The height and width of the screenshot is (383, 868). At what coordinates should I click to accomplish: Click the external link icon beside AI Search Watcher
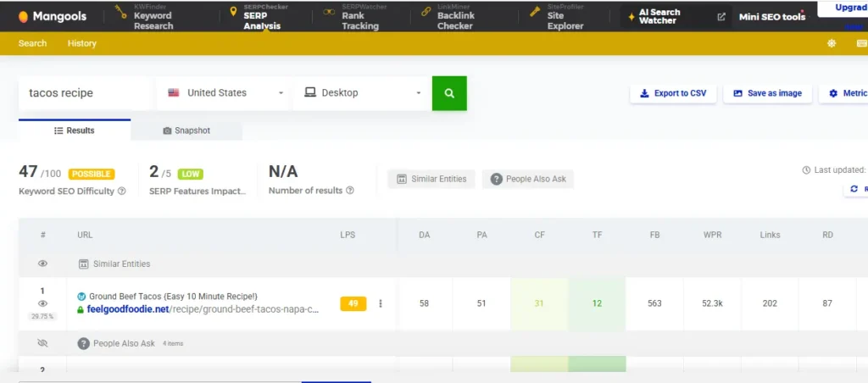click(x=721, y=17)
